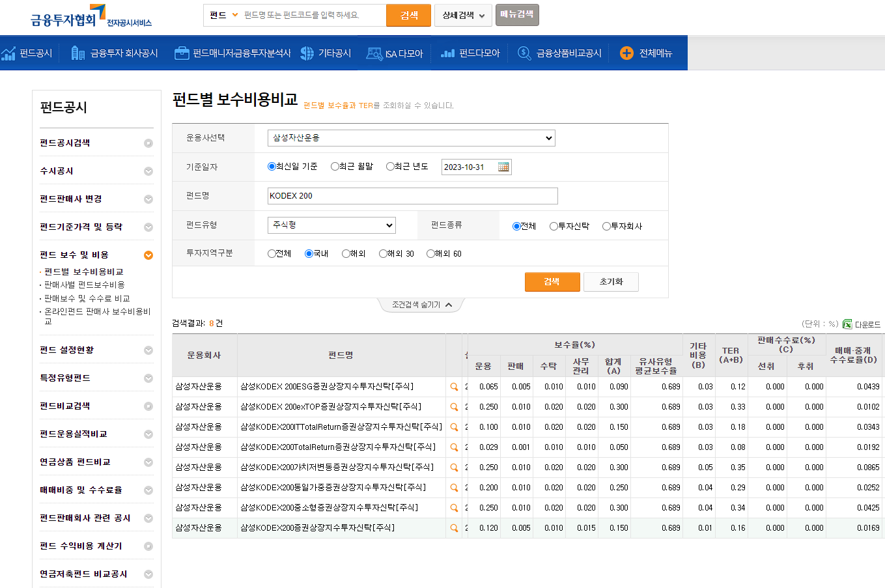Image resolution: width=885 pixels, height=588 pixels.
Task: Click the ISA 다모아 magnifier icon
Action: tap(374, 53)
